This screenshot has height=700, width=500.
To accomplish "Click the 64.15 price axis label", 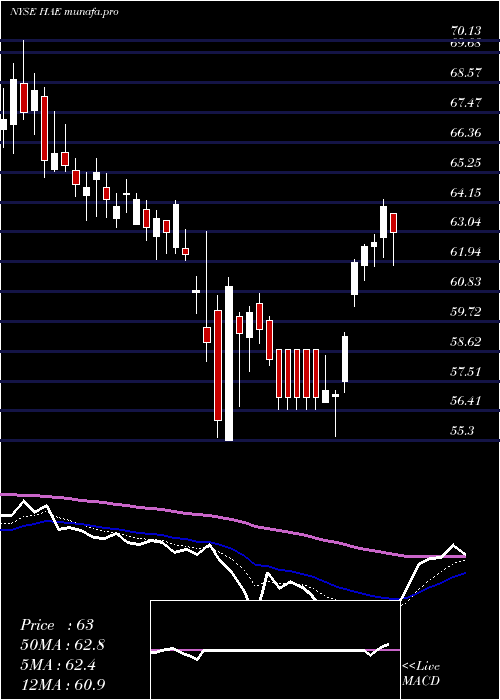I will point(466,192).
